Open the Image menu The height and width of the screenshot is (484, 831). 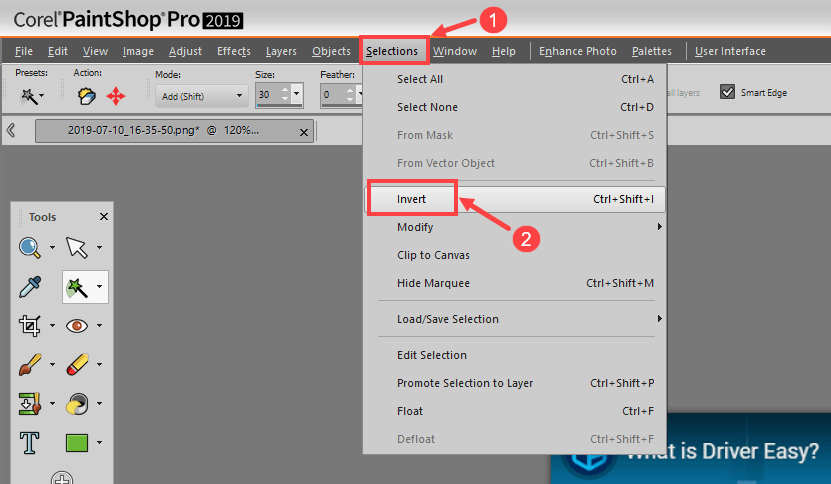tap(138, 51)
